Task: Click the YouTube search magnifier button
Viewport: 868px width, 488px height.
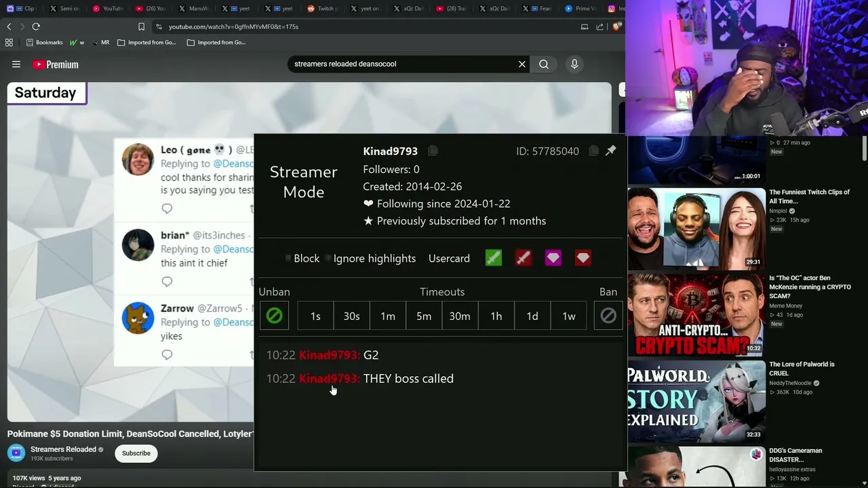Action: pyautogui.click(x=544, y=64)
